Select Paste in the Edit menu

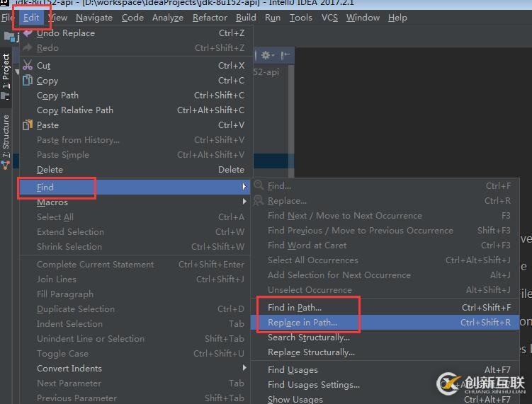point(136,125)
